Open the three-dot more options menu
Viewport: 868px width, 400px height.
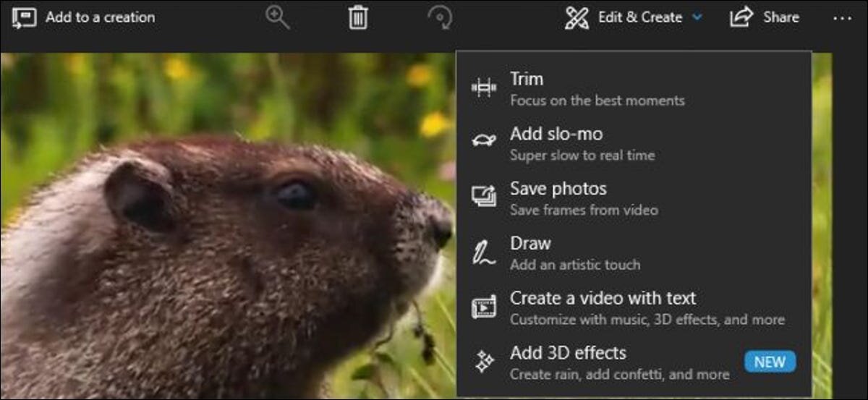click(842, 18)
